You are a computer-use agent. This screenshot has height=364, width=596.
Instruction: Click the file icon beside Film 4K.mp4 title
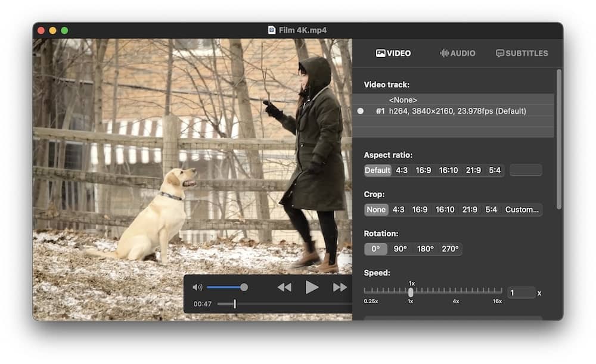[x=272, y=30]
